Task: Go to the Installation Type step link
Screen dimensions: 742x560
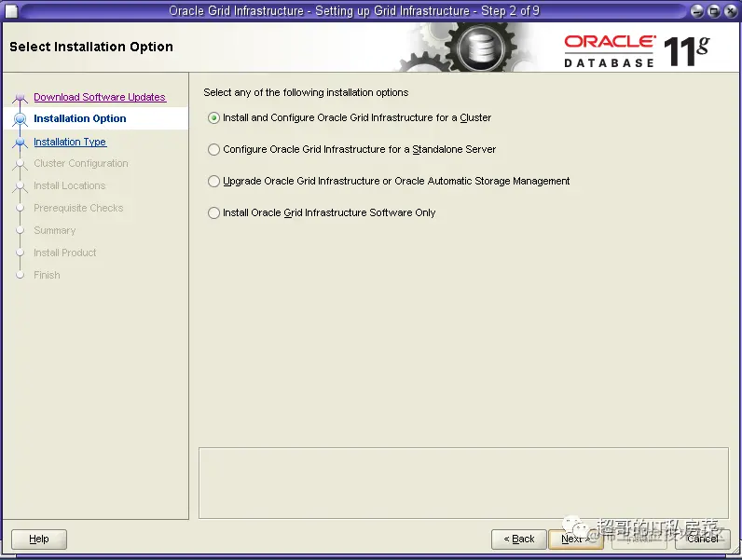Action: (70, 142)
